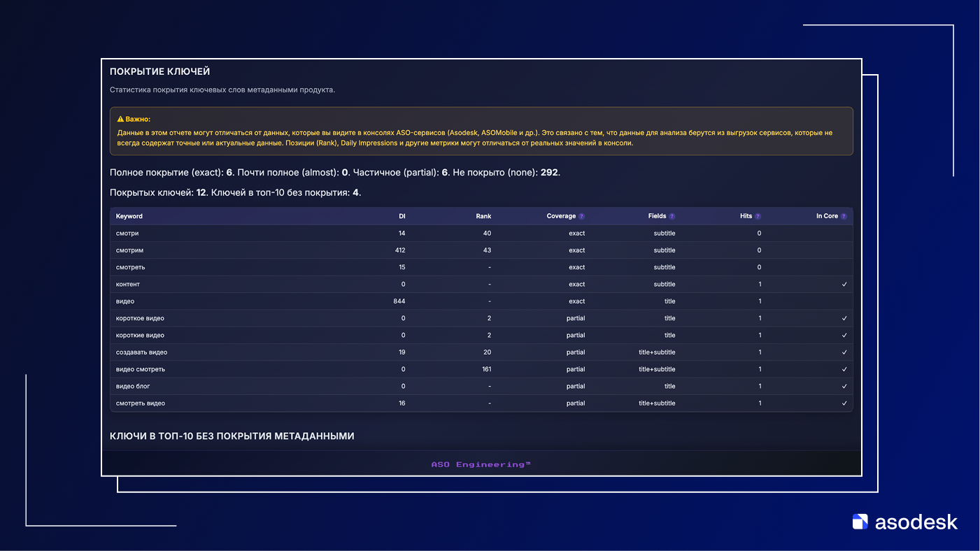Click the help icon next to Coverage

581,217
